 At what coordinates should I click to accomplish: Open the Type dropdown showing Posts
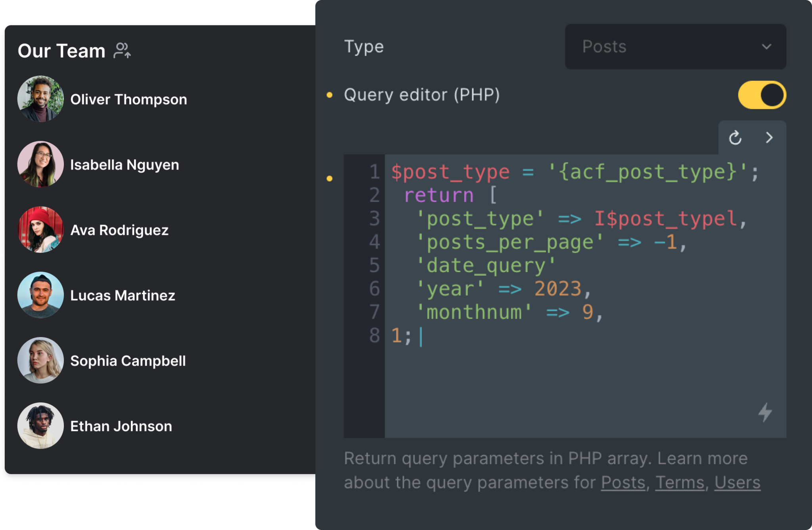click(675, 47)
